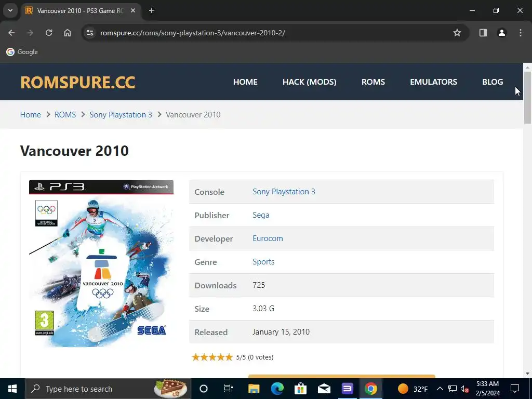Screen dimensions: 532x399
Task: Open the Mail app from the taskbar
Action: (x=324, y=389)
